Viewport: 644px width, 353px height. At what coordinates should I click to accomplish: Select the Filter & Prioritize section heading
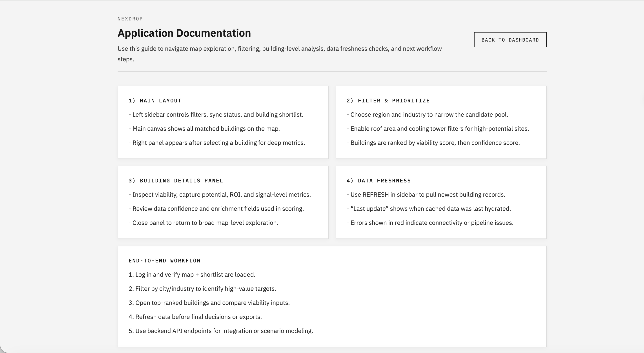pyautogui.click(x=388, y=101)
